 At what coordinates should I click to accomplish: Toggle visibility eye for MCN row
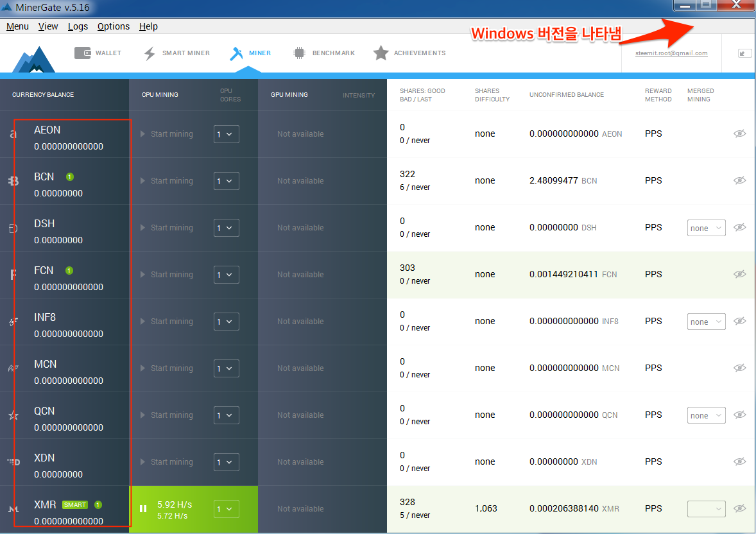(x=739, y=368)
